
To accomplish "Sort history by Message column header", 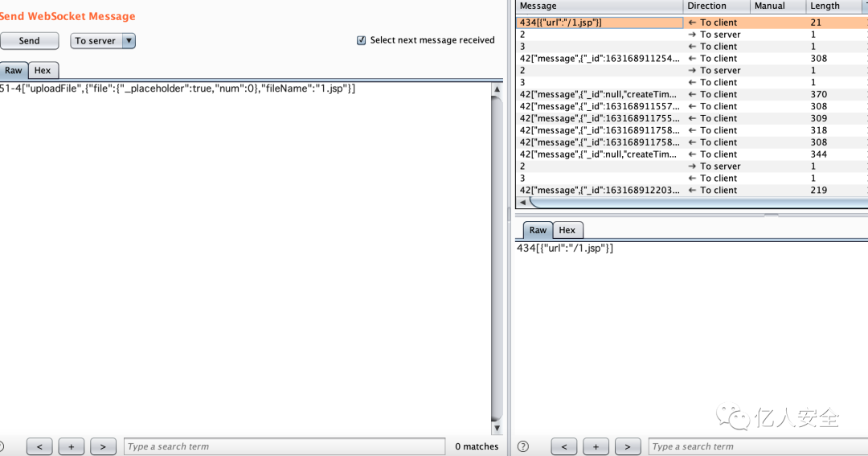I will point(600,6).
